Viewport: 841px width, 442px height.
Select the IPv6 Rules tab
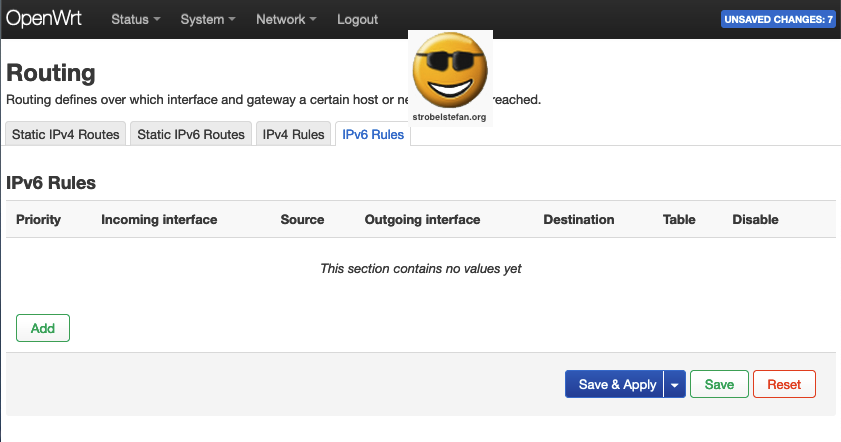coord(373,134)
